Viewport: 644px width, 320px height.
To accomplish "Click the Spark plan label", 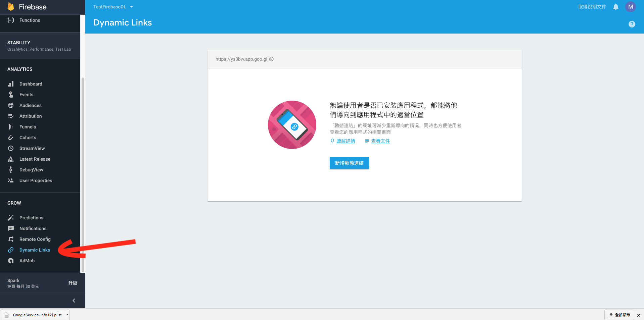I will tap(13, 280).
